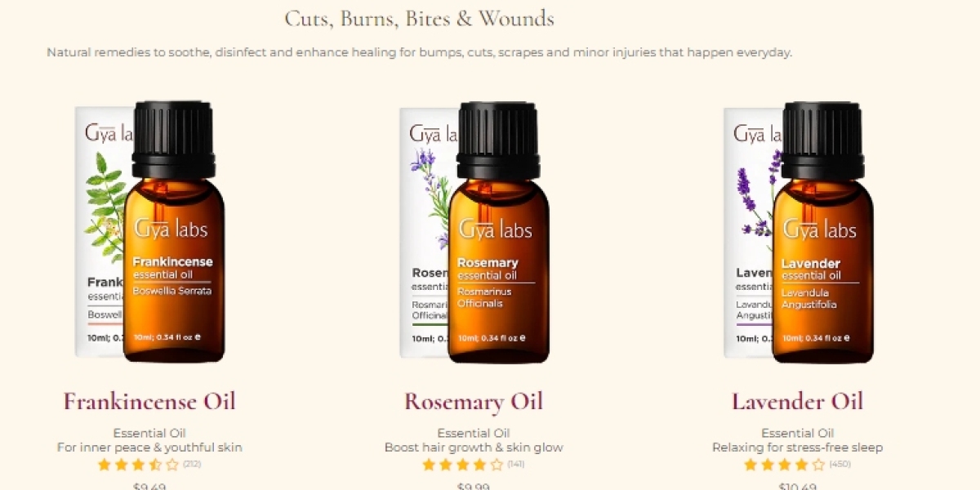
Task: Click the Rosemary box packaging behind bottle
Action: (424, 232)
